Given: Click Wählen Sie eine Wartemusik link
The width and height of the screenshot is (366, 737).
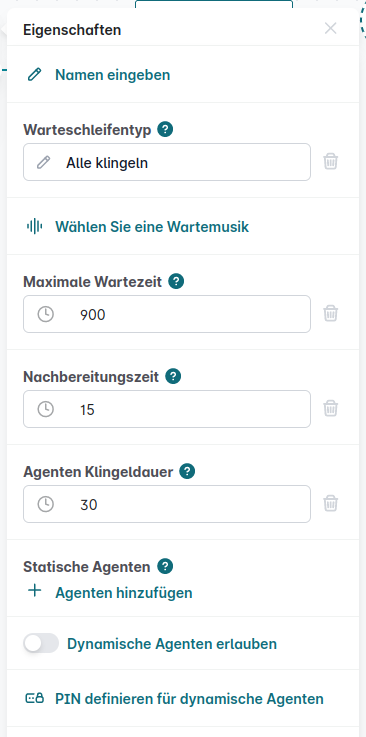Looking at the screenshot, I should point(152,227).
